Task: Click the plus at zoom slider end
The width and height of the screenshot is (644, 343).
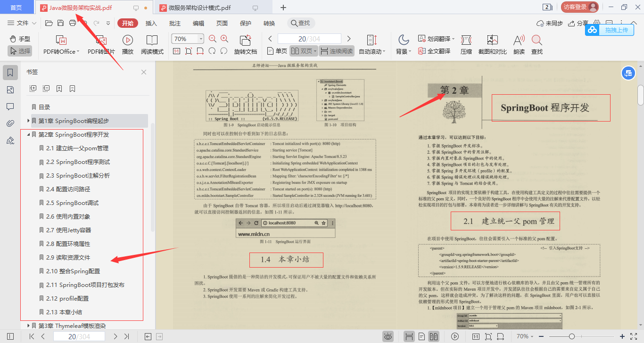Action: pyautogui.click(x=622, y=336)
